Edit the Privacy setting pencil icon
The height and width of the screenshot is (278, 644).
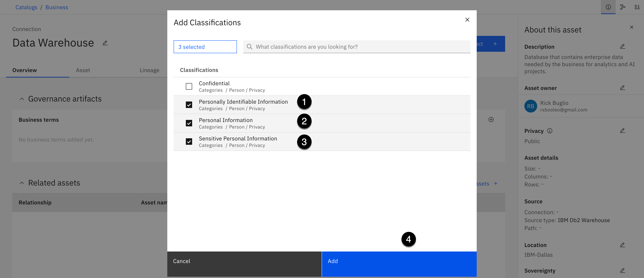622,131
